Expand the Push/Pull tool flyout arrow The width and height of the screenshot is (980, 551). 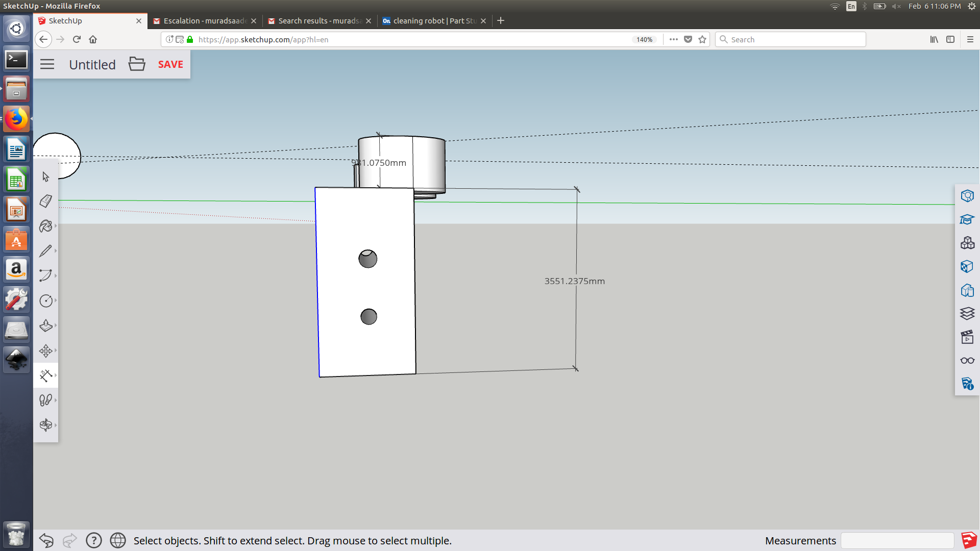pyautogui.click(x=56, y=325)
